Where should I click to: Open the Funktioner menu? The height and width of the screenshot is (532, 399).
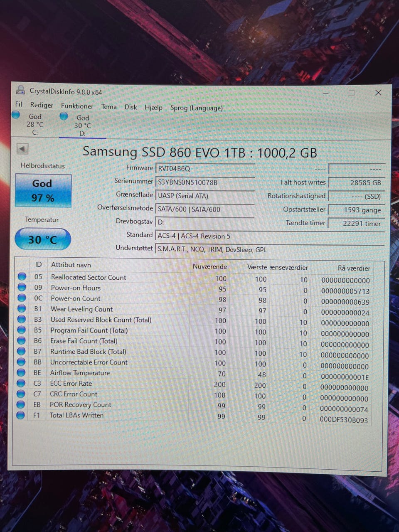click(77, 106)
